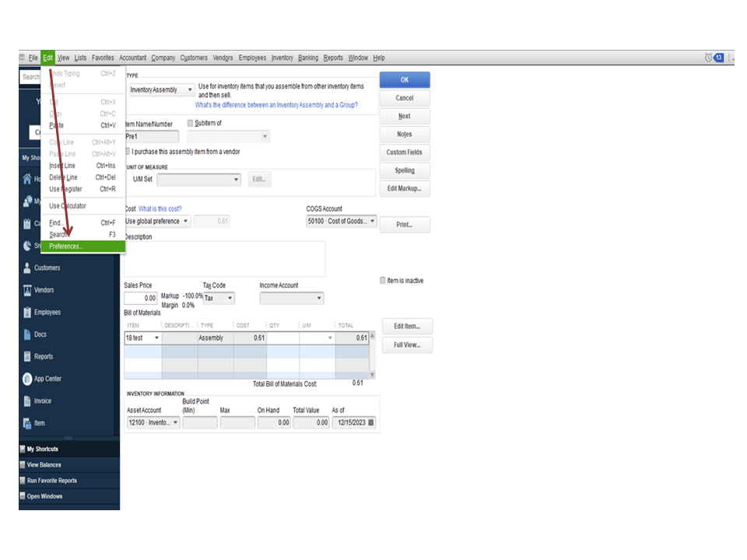
Task: Open Vendors in the sidebar
Action: coord(44,290)
